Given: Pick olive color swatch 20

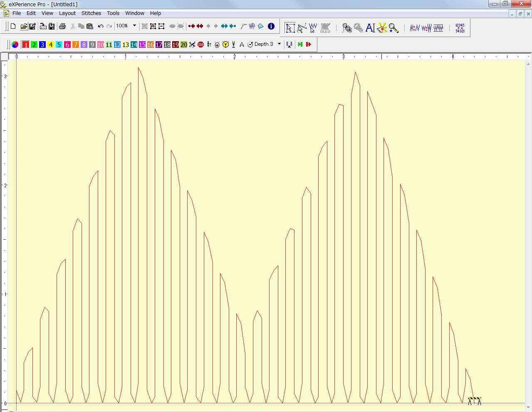Looking at the screenshot, I should click(184, 45).
